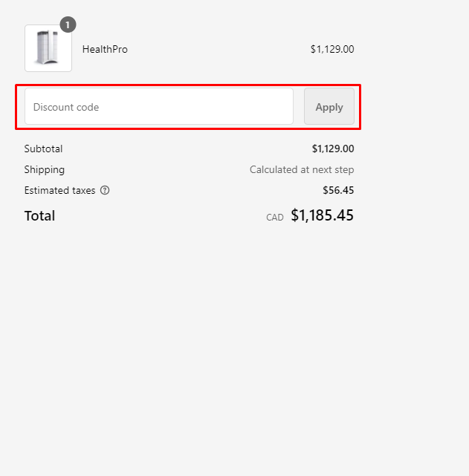Viewport: 469px width, 476px height.
Task: Click the bold Total label
Action: [39, 216]
